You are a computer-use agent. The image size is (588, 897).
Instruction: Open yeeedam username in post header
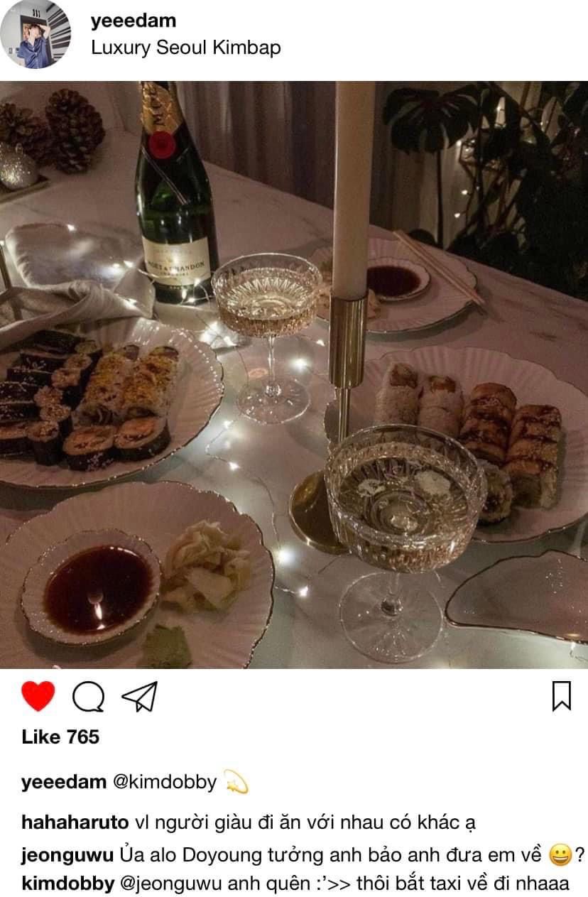[x=134, y=21]
